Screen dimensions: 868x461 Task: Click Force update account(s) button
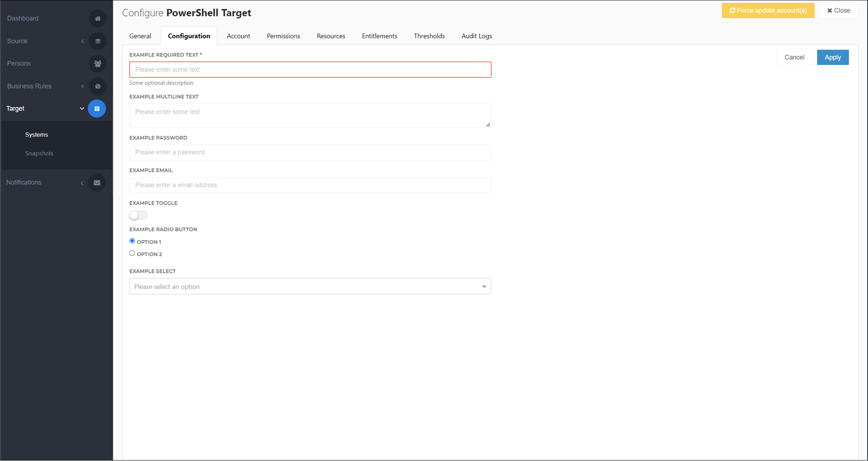[768, 10]
